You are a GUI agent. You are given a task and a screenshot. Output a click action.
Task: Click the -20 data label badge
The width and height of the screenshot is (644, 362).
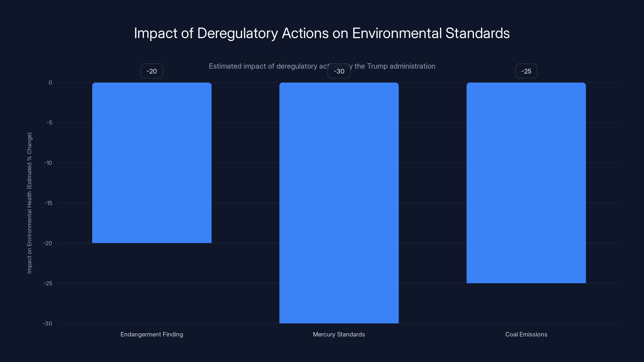152,71
